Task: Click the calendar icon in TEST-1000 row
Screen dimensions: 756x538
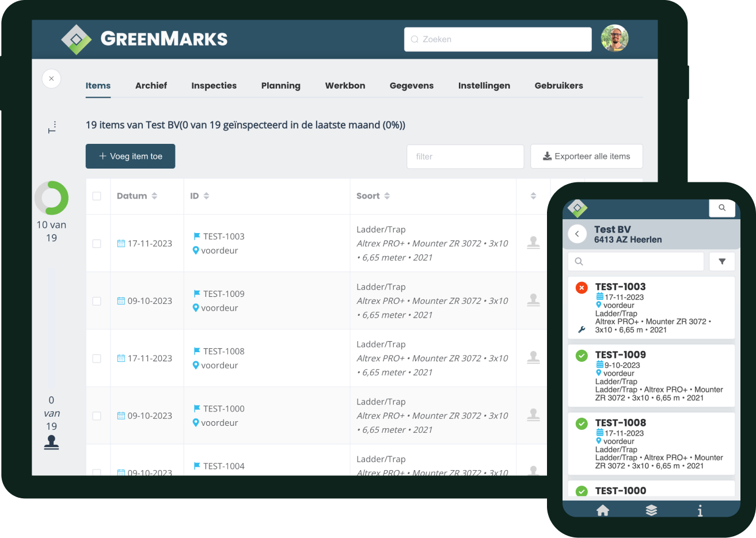Action: pos(121,416)
